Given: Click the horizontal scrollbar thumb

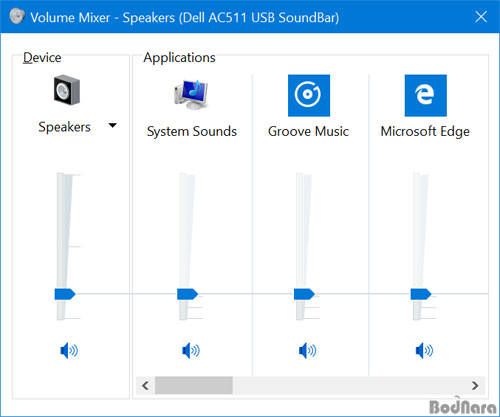Looking at the screenshot, I should 194,386.
